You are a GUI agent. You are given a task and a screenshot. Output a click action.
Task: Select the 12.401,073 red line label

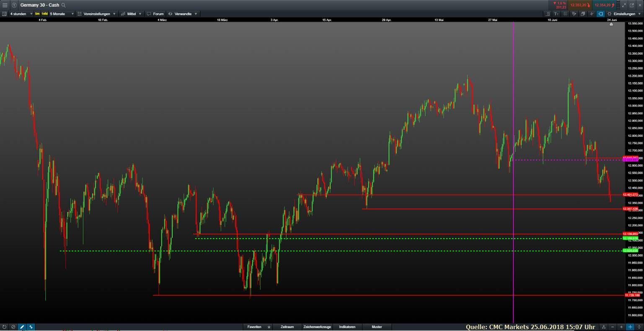point(630,195)
